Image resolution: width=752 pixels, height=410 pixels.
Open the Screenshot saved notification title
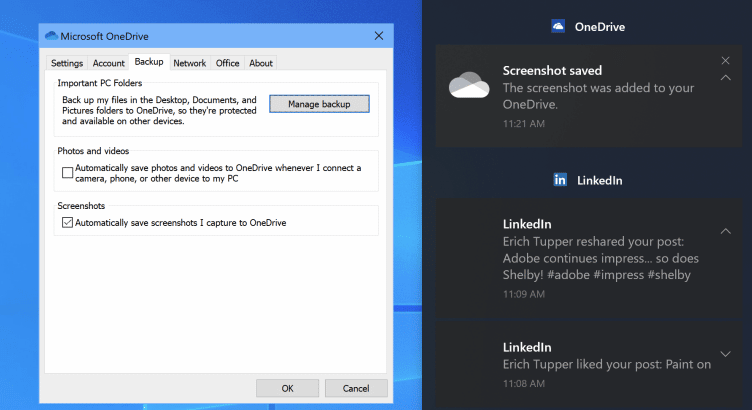coord(552,70)
